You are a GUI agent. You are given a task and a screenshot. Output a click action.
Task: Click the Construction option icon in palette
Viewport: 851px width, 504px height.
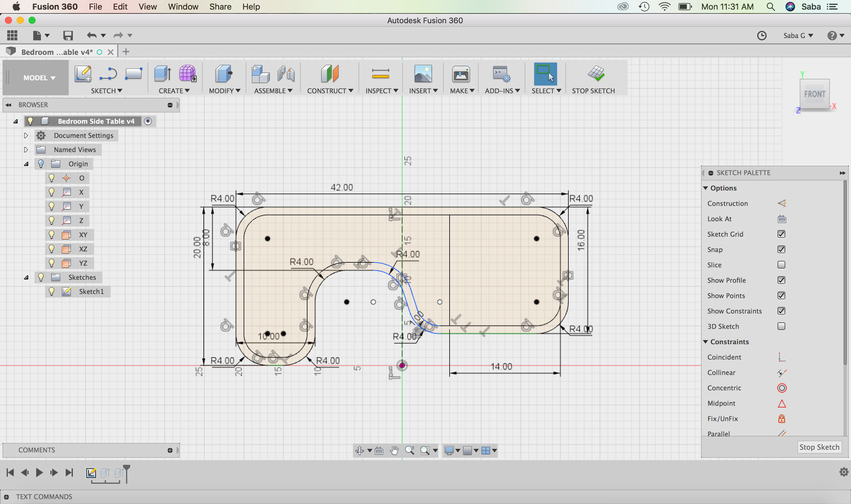781,203
